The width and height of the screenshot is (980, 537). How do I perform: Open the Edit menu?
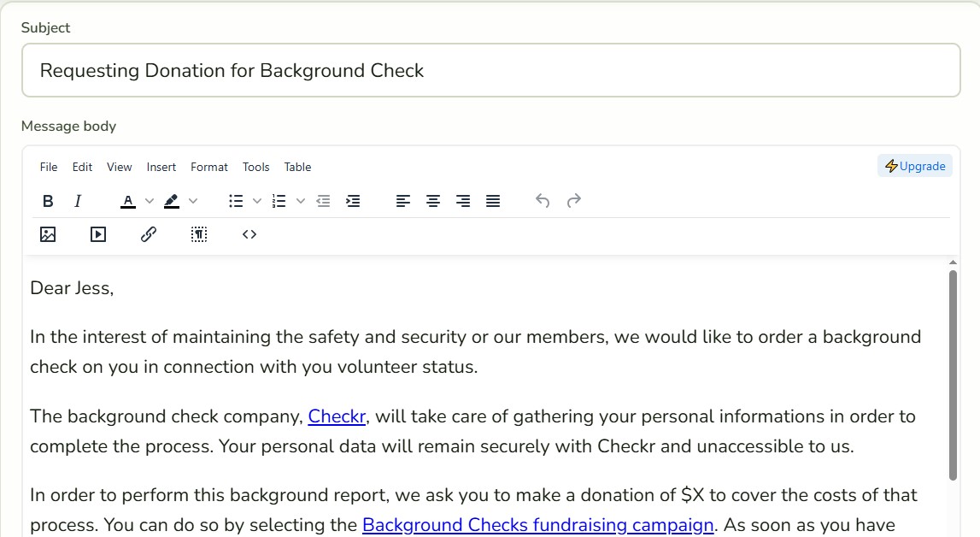tap(83, 167)
